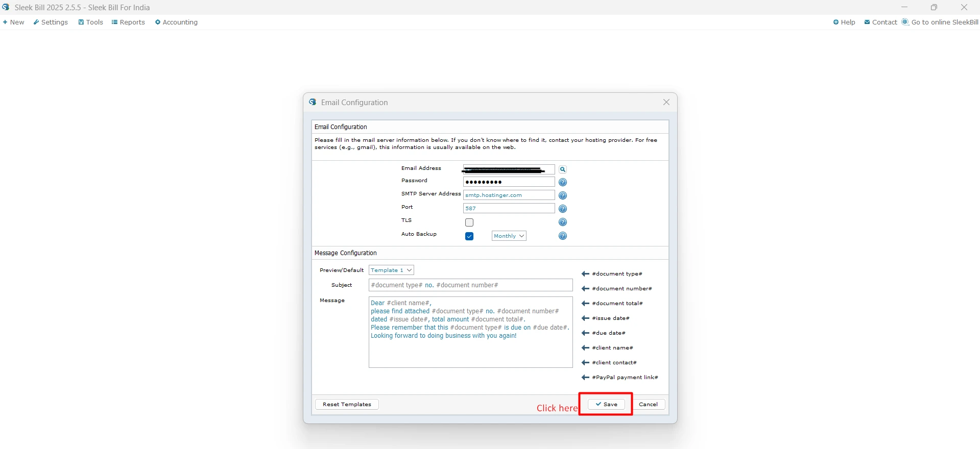The height and width of the screenshot is (449, 980).
Task: Click the Auto Backup help icon
Action: [562, 236]
